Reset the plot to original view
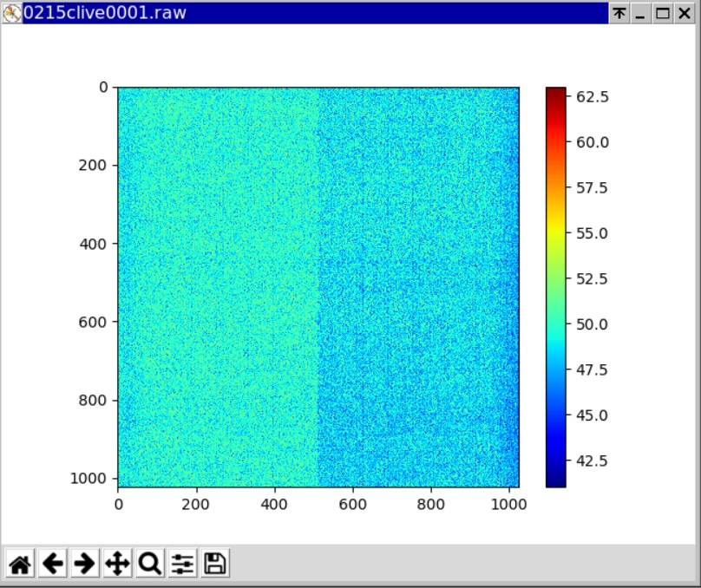The image size is (701, 588). pyautogui.click(x=20, y=564)
